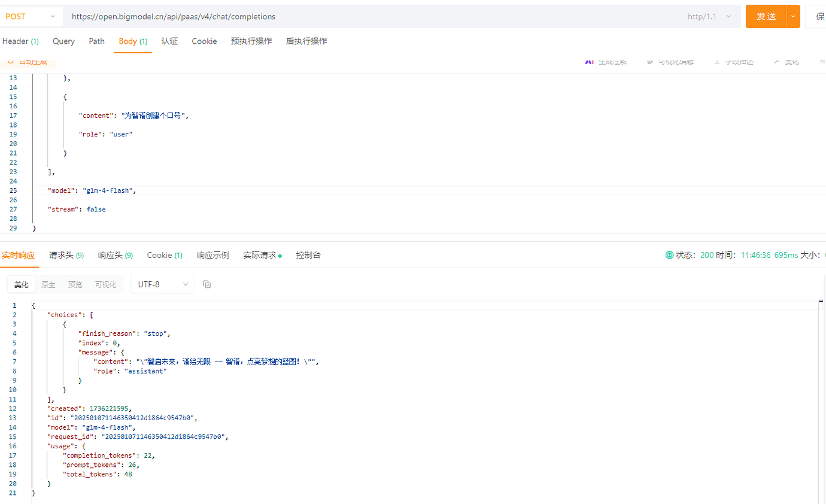Open the 控制台 tab
This screenshot has width=826, height=504.
click(x=308, y=255)
